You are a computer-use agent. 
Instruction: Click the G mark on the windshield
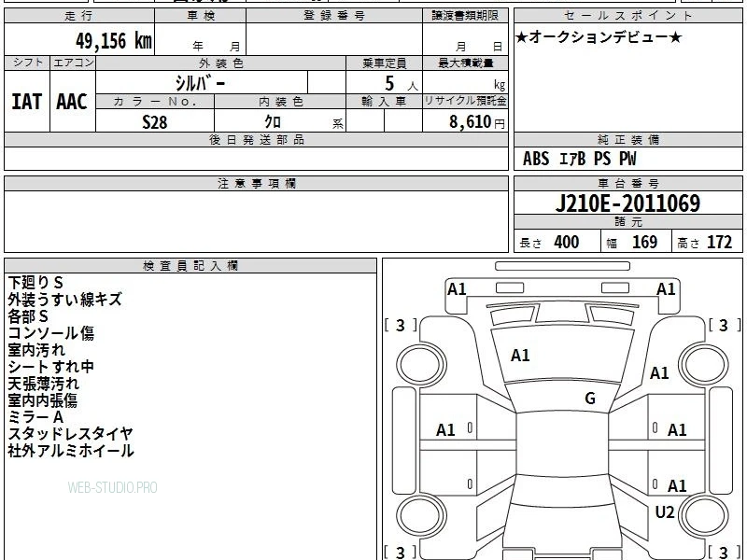(590, 398)
